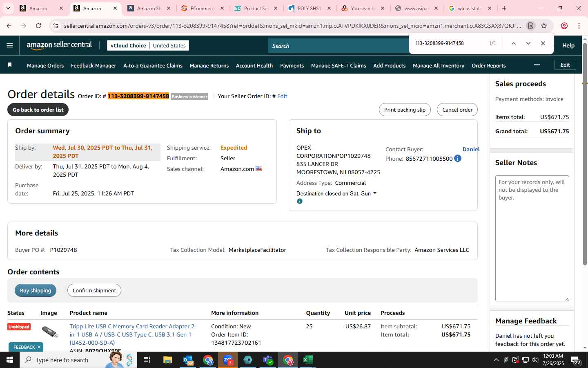588x368 pixels.
Task: Click Edit button in navigation bar
Action: [565, 65]
